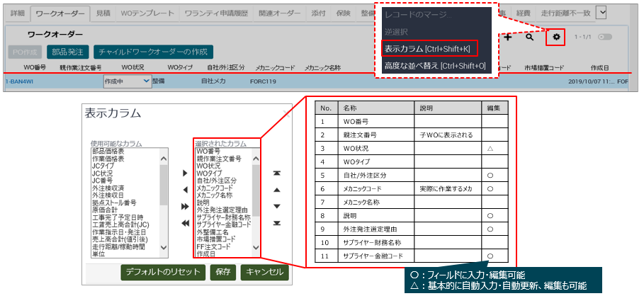Click the gear settings icon
644x296 pixels.
[557, 37]
